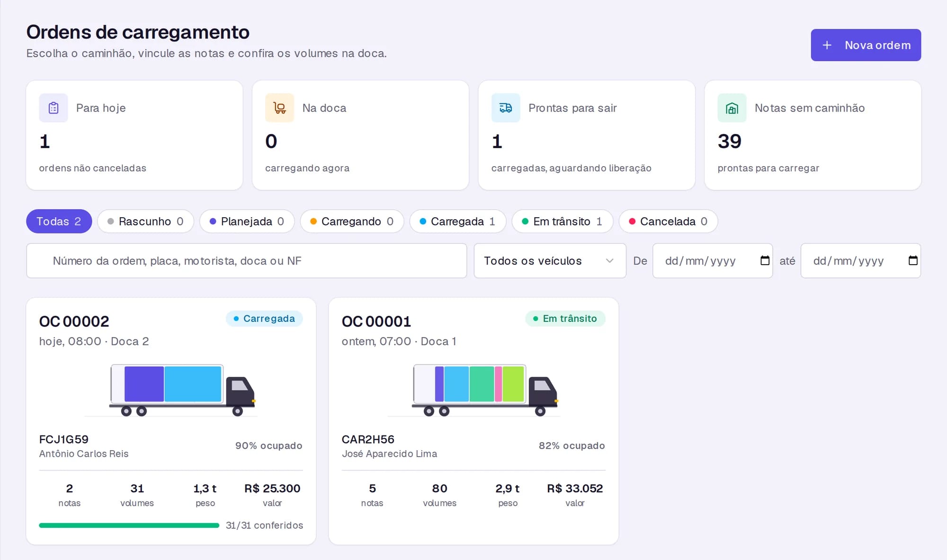Click the dock cart icon in Na doca card

coord(279,108)
